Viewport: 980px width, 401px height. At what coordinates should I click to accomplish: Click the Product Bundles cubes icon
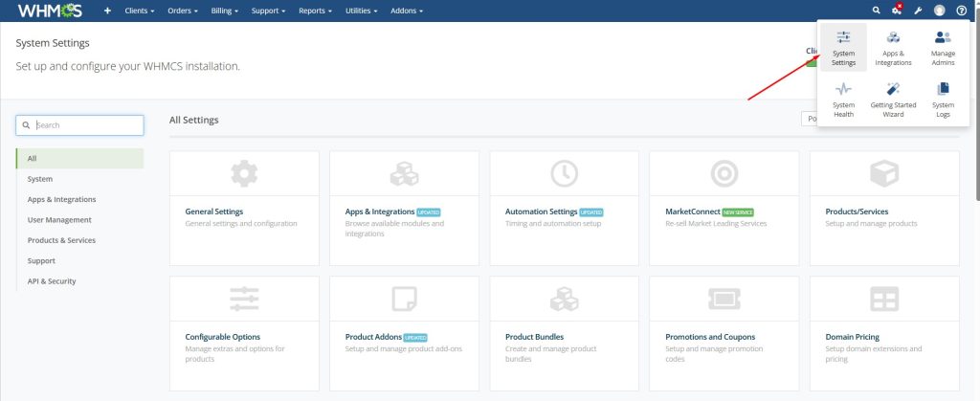click(x=565, y=299)
